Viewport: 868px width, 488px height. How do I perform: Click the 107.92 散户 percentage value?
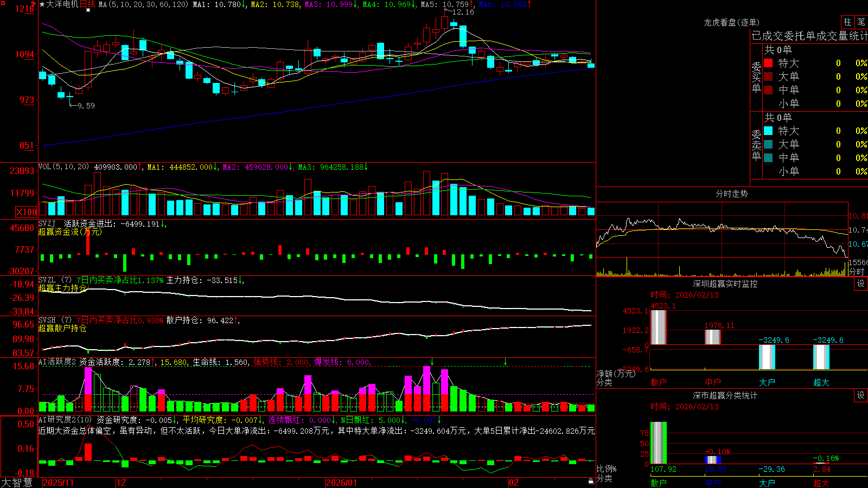tap(663, 469)
